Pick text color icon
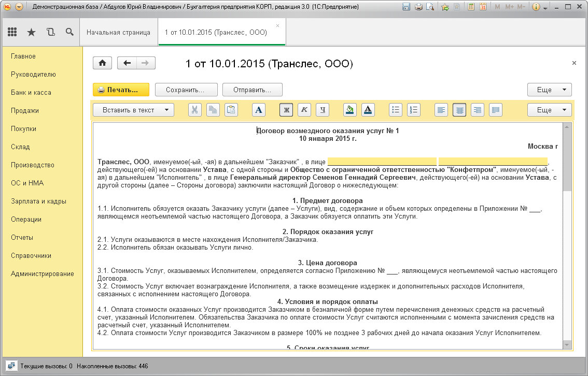 [368, 110]
